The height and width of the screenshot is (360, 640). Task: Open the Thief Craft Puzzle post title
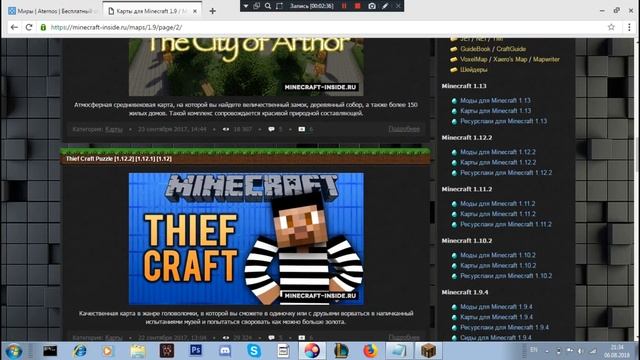click(x=119, y=159)
